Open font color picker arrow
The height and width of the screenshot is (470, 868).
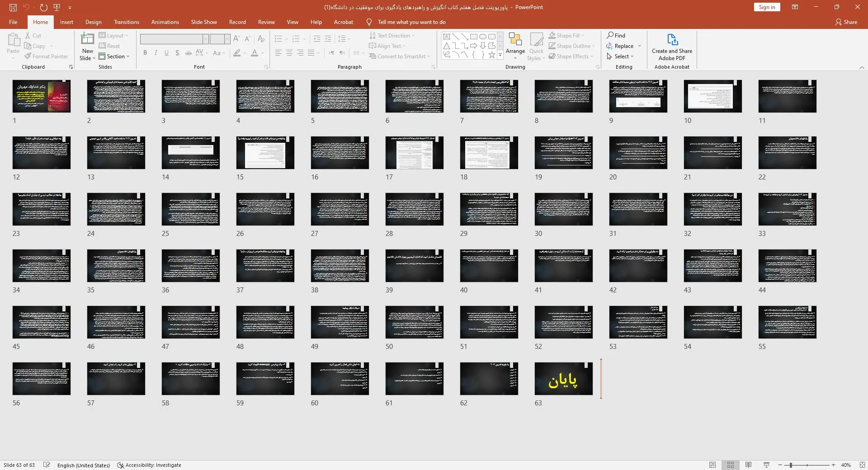(263, 53)
